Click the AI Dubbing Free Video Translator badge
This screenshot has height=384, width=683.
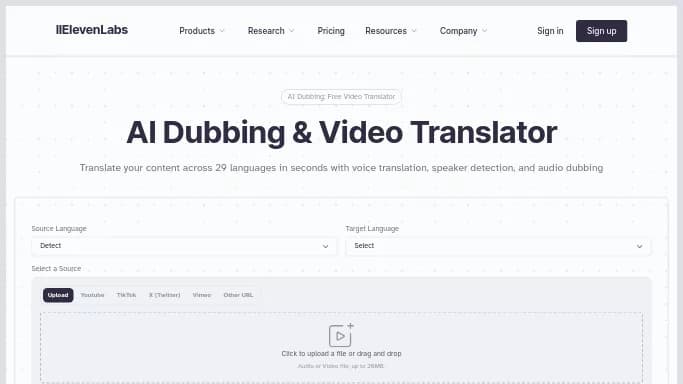[x=341, y=97]
